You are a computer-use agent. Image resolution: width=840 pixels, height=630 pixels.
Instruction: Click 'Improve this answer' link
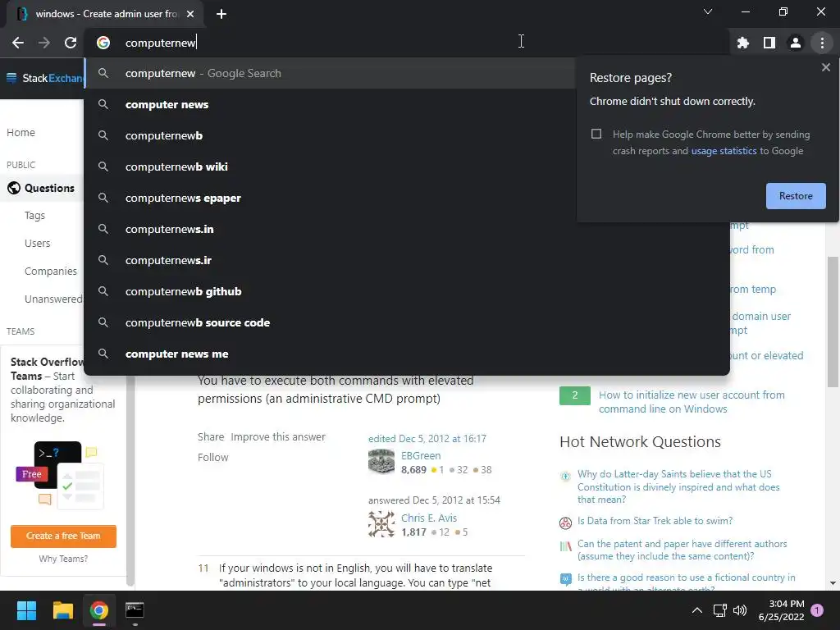click(x=278, y=436)
